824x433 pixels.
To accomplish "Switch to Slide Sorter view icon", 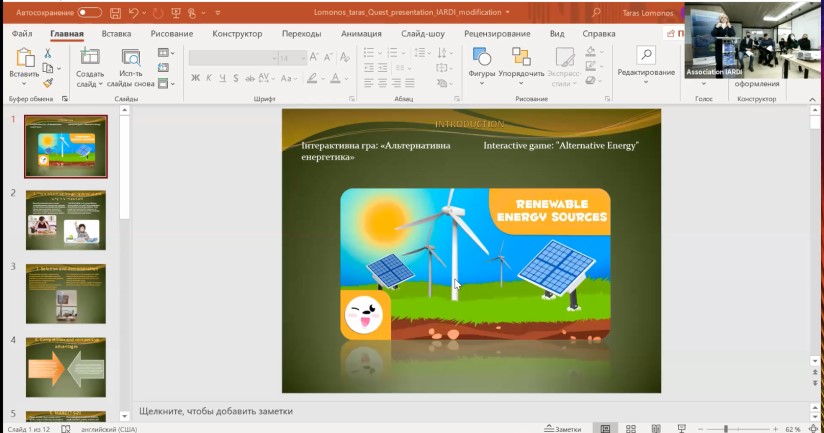I will pos(631,429).
